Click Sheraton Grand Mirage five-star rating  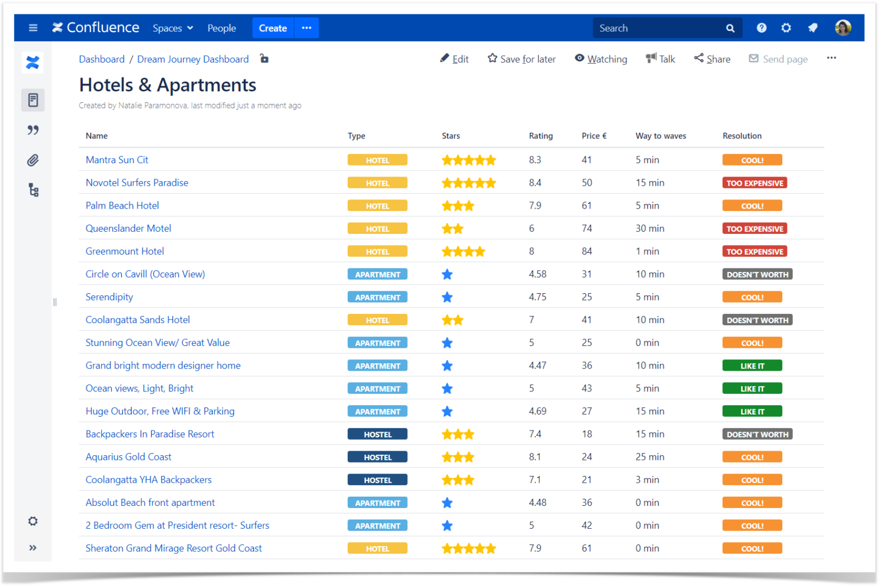[x=469, y=548]
